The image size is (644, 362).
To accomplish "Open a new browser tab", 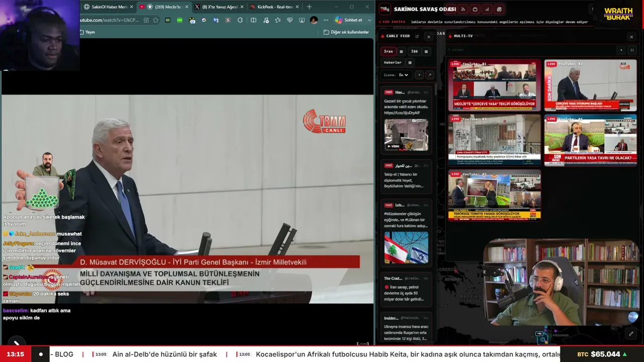I will [x=309, y=7].
